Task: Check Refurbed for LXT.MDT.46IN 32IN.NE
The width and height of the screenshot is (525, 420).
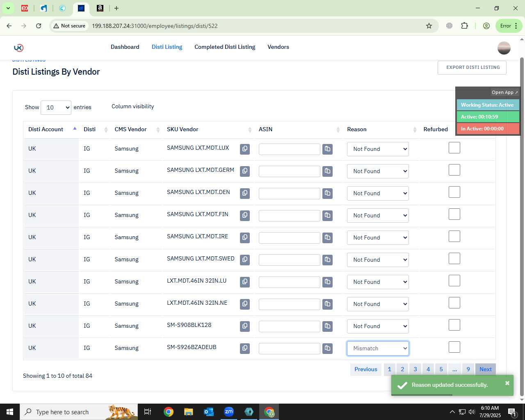Action: pyautogui.click(x=454, y=303)
